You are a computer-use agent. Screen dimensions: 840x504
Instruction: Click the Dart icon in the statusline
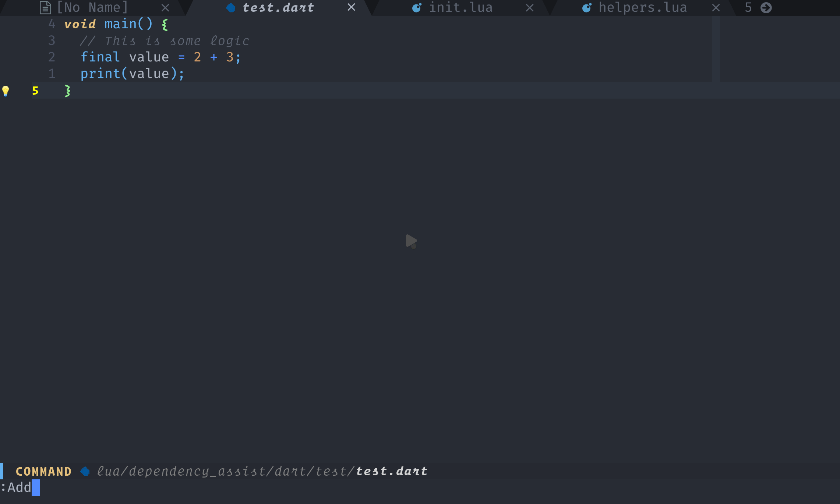click(85, 471)
